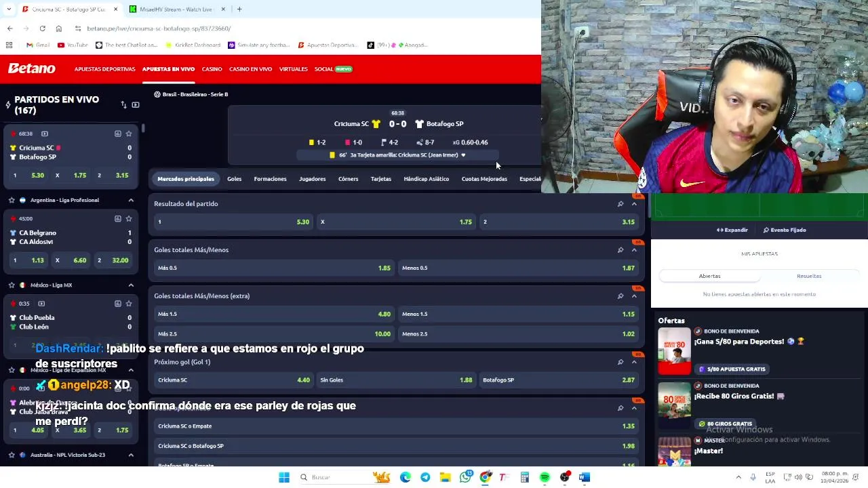Select Sin Goles at 1.88
This screenshot has height=488, width=868.
[396, 380]
